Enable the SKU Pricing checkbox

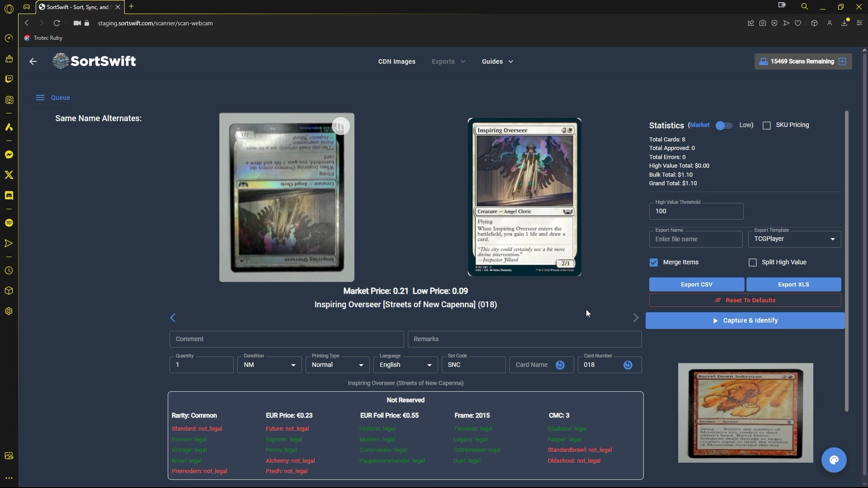[x=767, y=126]
